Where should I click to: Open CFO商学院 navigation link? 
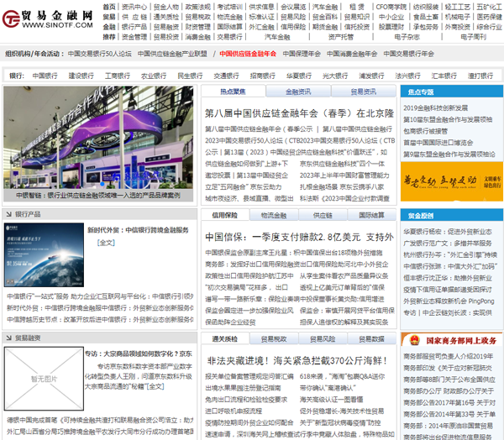[391, 7]
